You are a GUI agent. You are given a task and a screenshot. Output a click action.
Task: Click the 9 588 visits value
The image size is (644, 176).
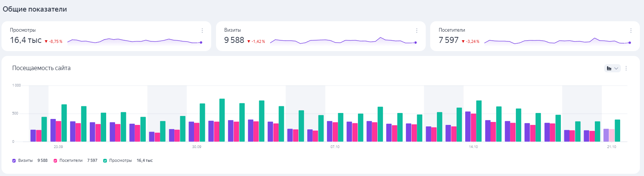(x=234, y=40)
